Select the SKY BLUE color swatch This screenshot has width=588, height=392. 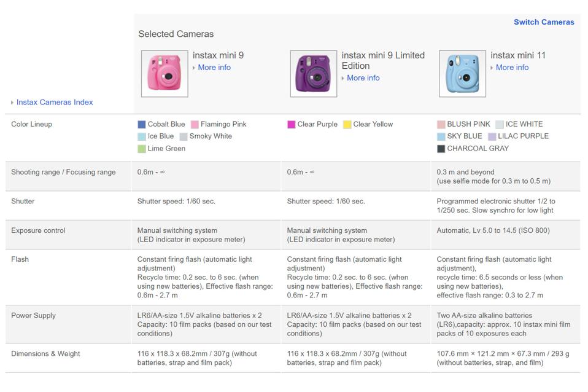[x=441, y=136]
